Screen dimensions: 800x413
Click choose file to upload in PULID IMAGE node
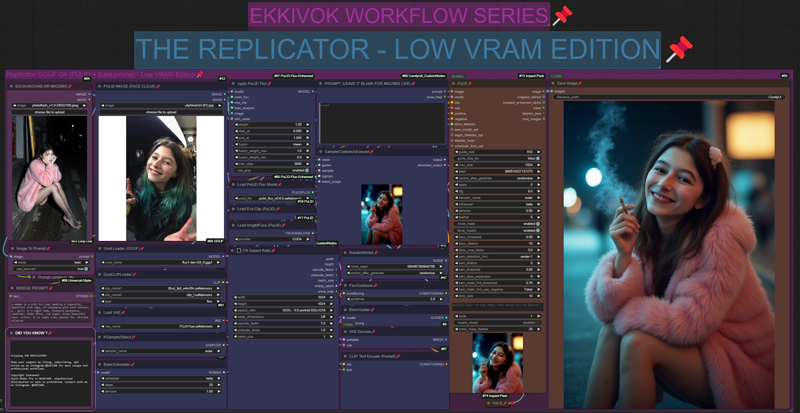tap(162, 111)
